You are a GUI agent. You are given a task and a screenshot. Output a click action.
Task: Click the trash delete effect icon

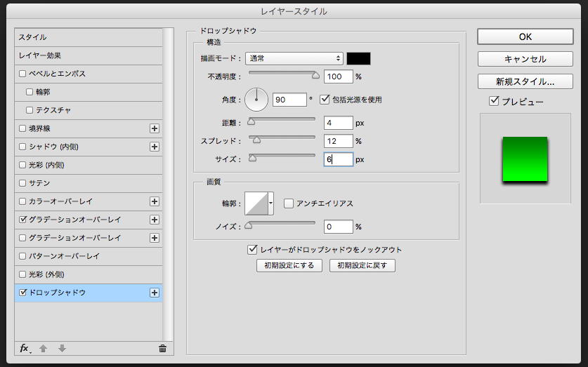click(x=162, y=349)
